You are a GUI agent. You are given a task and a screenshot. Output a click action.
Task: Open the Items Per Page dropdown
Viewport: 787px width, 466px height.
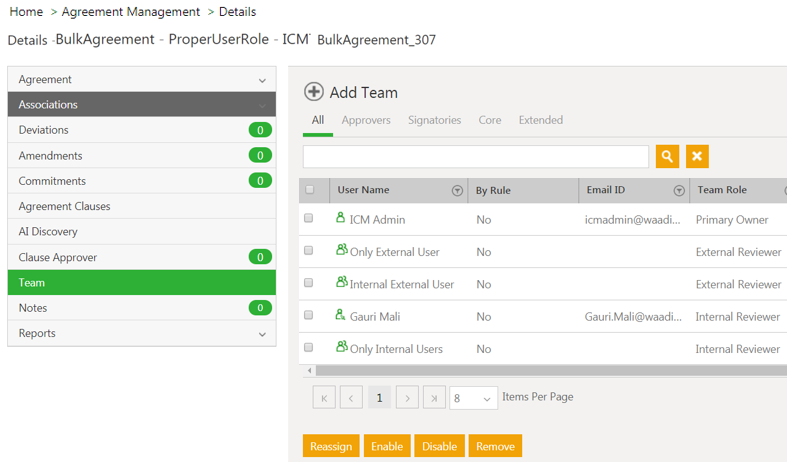(x=473, y=398)
